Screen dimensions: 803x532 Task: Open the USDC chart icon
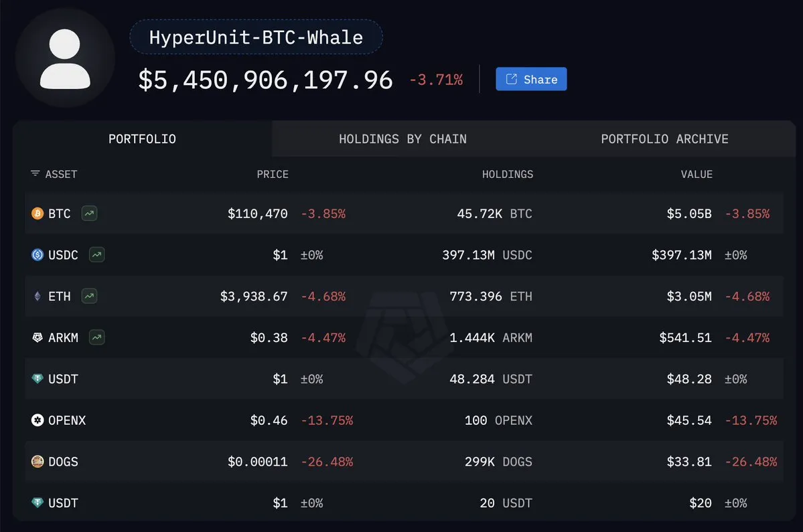point(97,255)
